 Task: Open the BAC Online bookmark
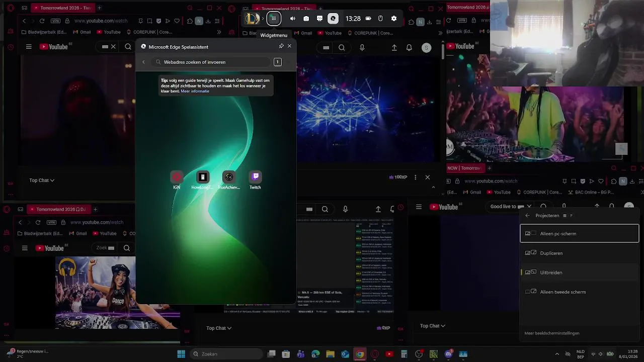coord(590,192)
